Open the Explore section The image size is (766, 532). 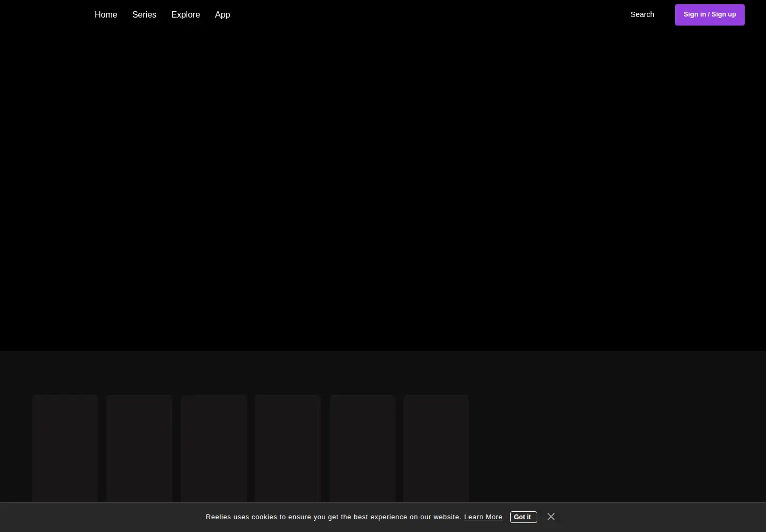[x=186, y=15]
